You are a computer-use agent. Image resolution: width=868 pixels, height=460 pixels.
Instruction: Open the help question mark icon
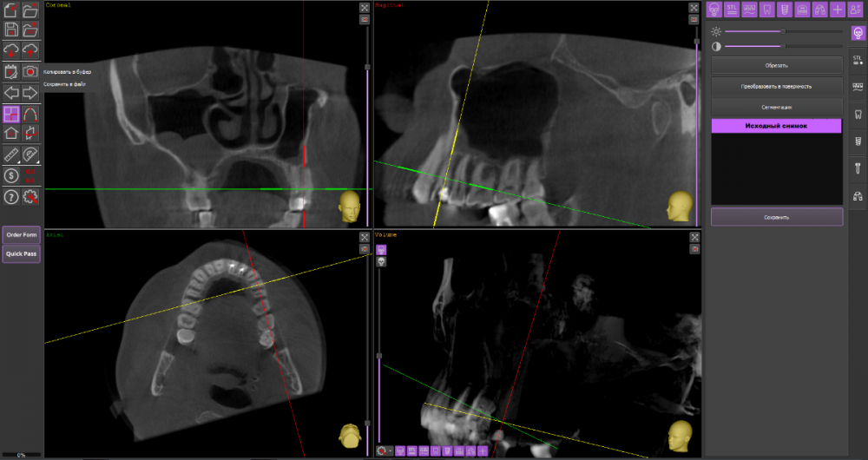[11, 197]
